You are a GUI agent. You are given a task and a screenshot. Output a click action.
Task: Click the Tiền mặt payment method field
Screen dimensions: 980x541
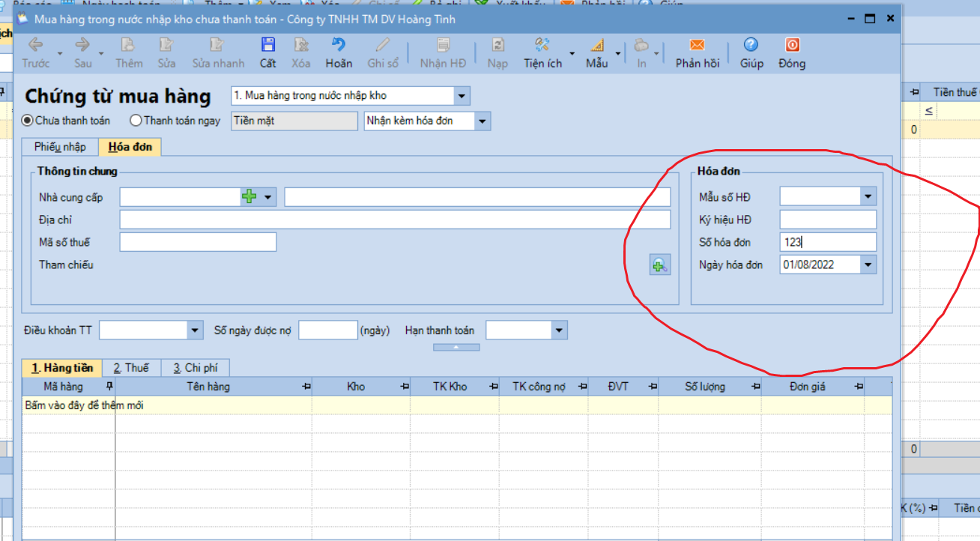click(294, 121)
